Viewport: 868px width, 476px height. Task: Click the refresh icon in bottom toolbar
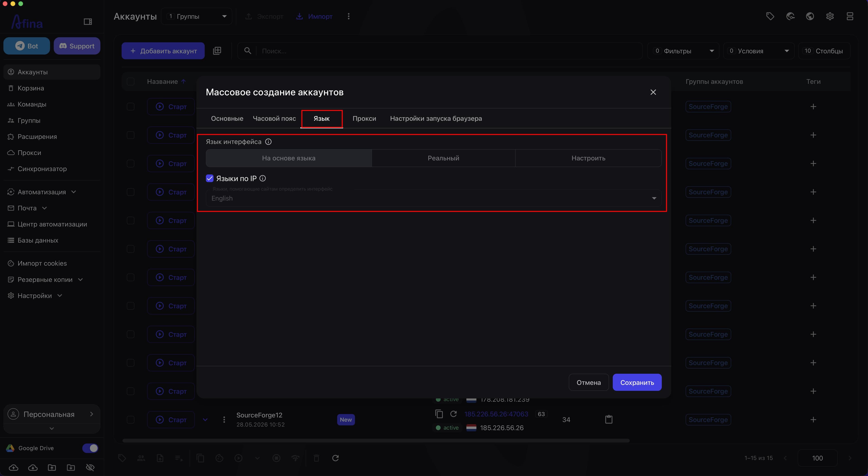(x=335, y=458)
